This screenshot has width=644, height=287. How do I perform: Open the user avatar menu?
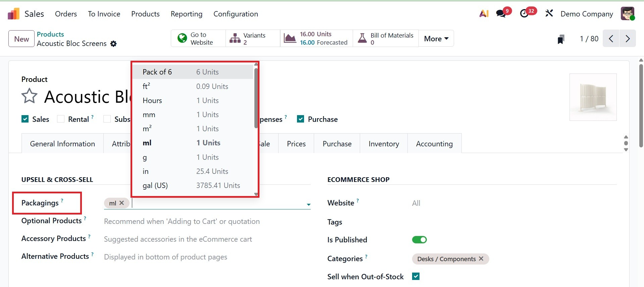click(x=627, y=14)
